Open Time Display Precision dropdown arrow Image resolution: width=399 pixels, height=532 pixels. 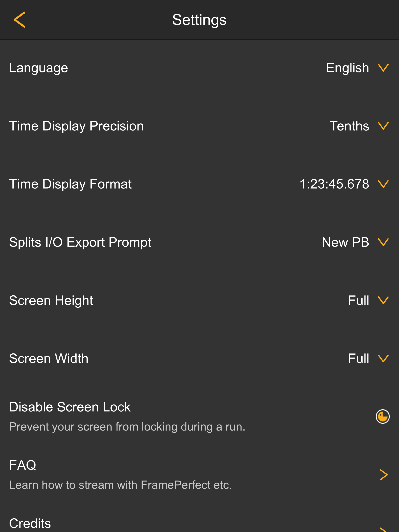[x=383, y=126]
